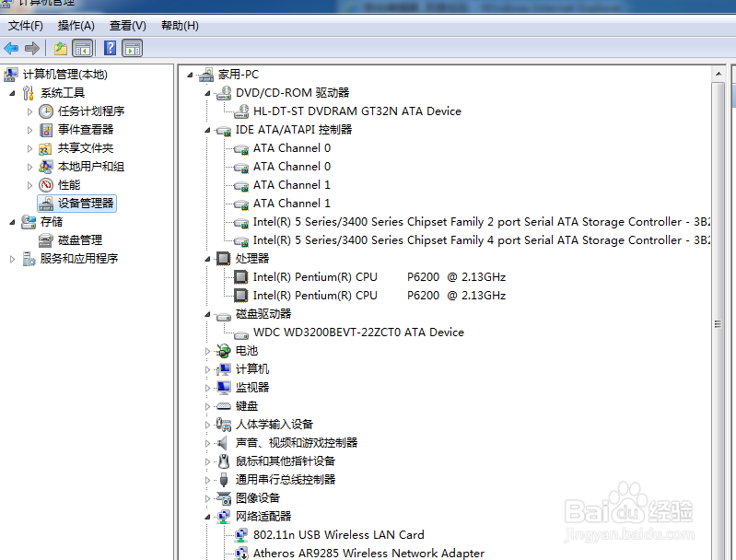Collapse the 存储 node
Viewport: 736px width, 560px height.
coord(13,222)
